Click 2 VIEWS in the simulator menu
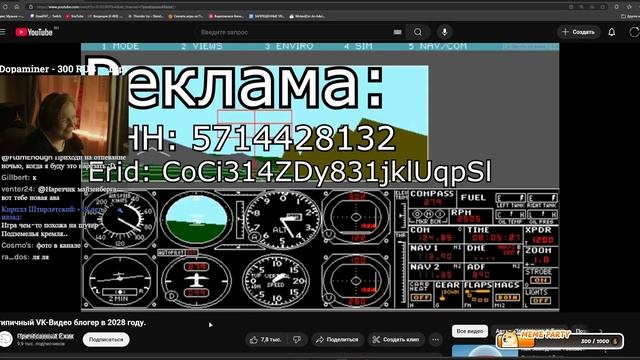Image resolution: width=640 pixels, height=360 pixels. point(202,46)
